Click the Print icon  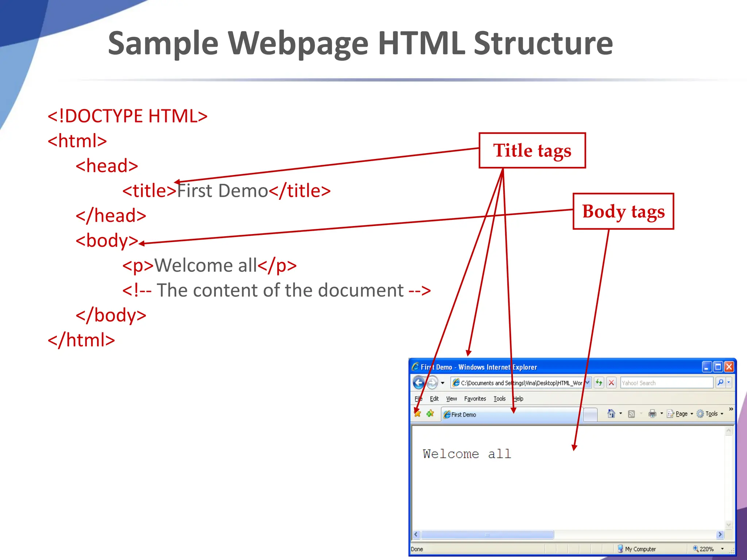point(652,413)
